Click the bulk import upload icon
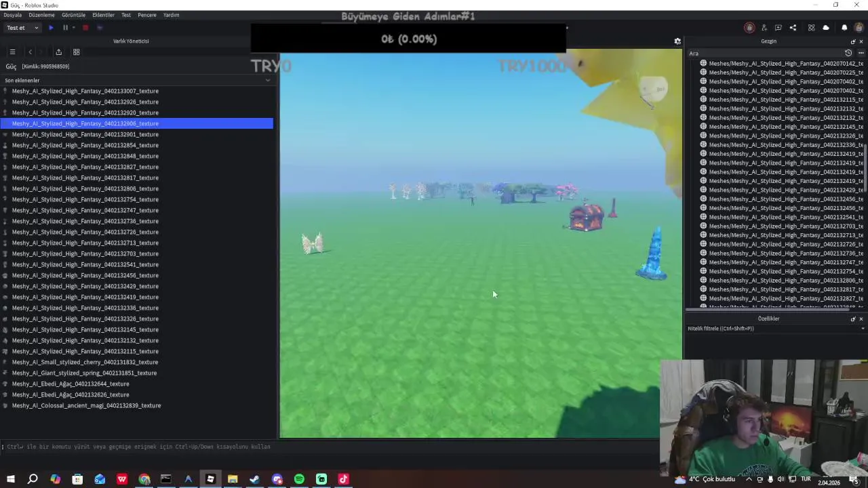Screen dimensions: 868x488 (x=58, y=52)
